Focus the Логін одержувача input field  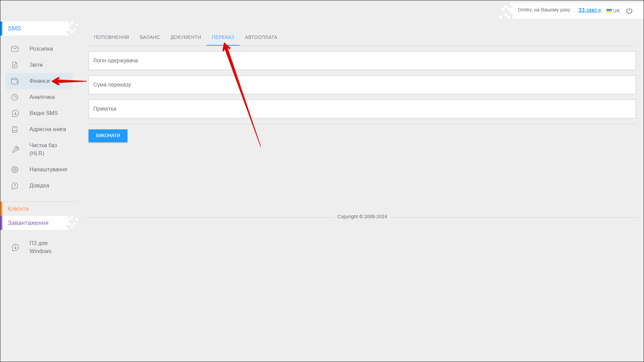pos(362,61)
